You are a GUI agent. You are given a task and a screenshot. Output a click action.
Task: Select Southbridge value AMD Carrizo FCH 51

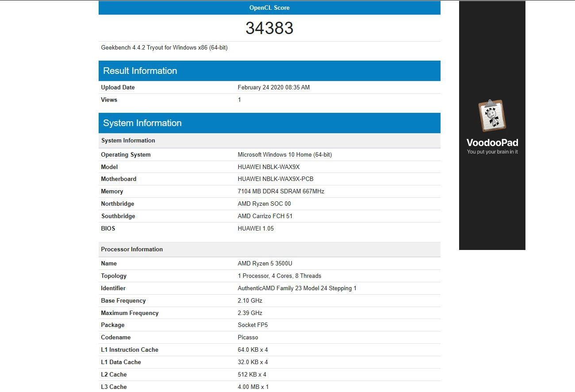coord(265,216)
